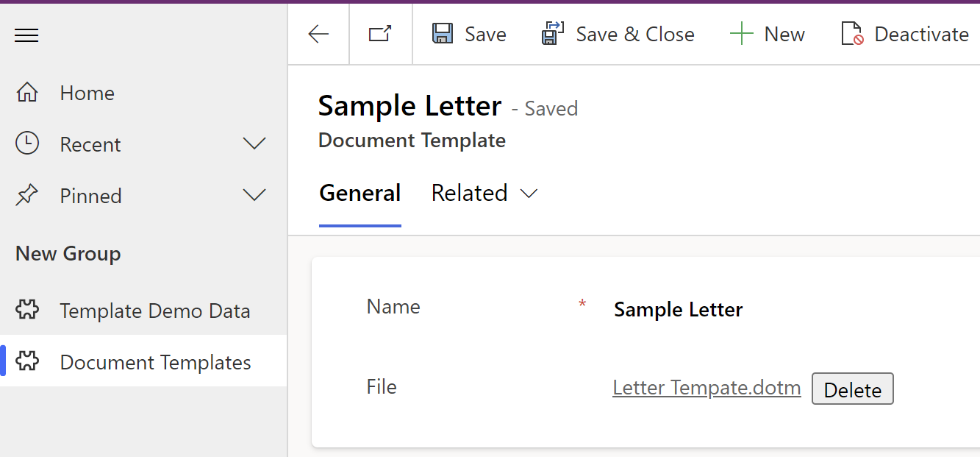980x457 pixels.
Task: Click the Recent clock icon
Action: pos(27,144)
